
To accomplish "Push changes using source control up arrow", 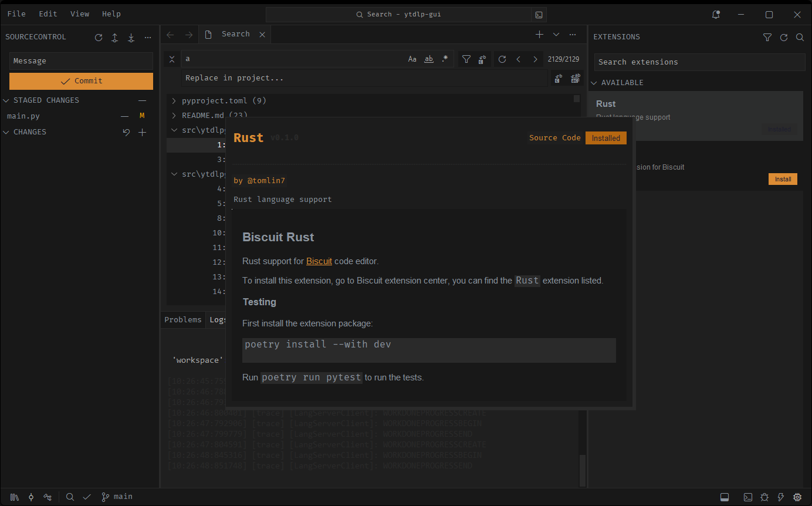I will coord(115,38).
